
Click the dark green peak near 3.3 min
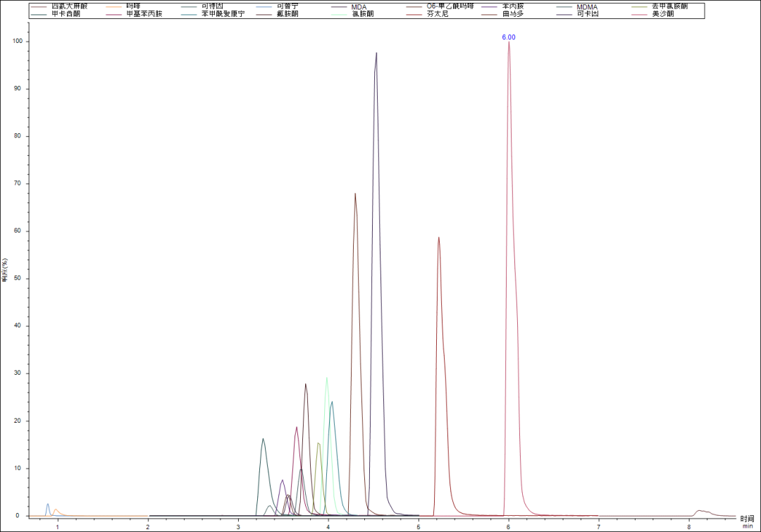click(x=263, y=439)
